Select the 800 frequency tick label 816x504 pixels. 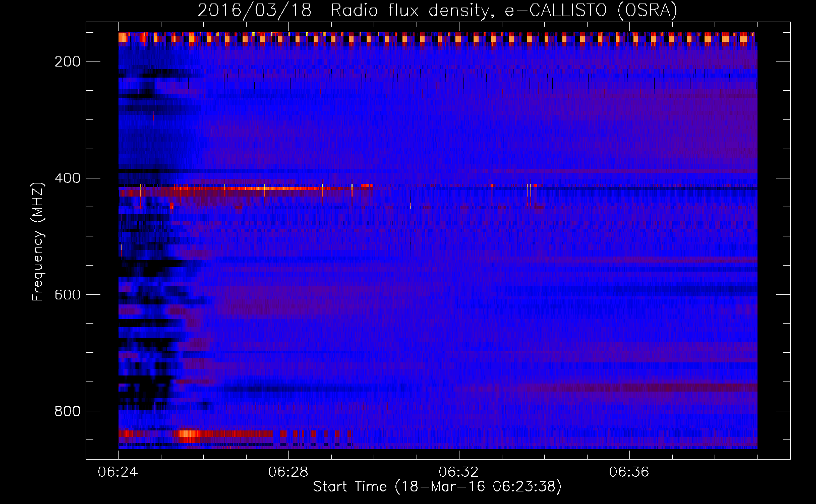coord(68,411)
